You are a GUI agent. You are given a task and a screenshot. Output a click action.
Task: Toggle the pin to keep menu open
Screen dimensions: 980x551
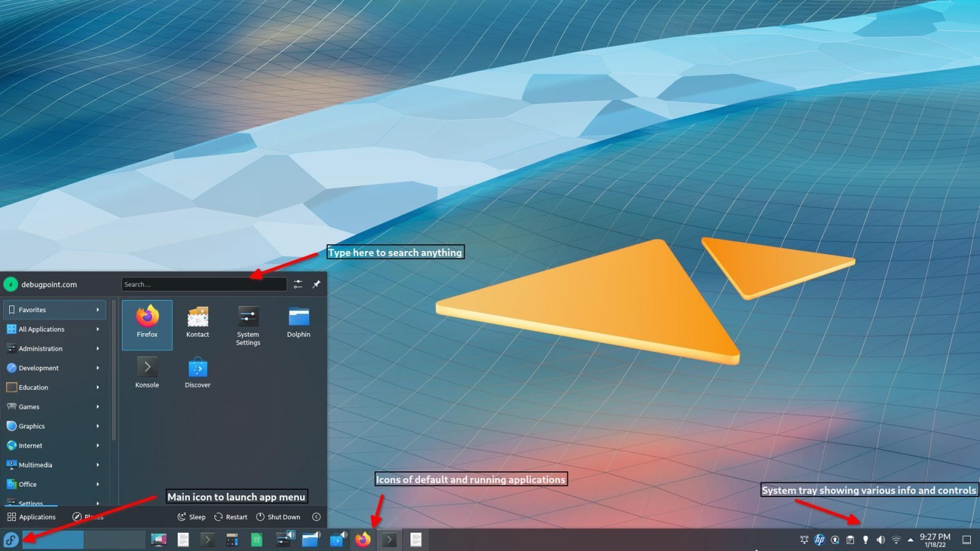317,283
